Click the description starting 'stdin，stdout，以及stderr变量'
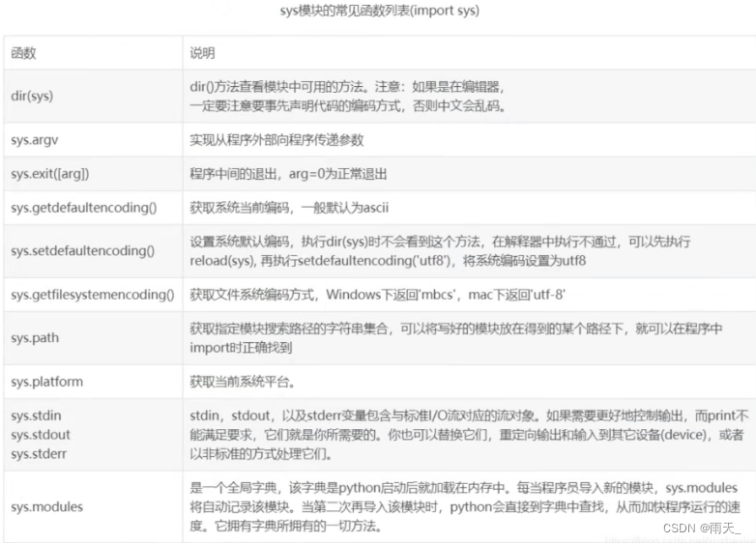The height and width of the screenshot is (543, 756). pyautogui.click(x=469, y=435)
